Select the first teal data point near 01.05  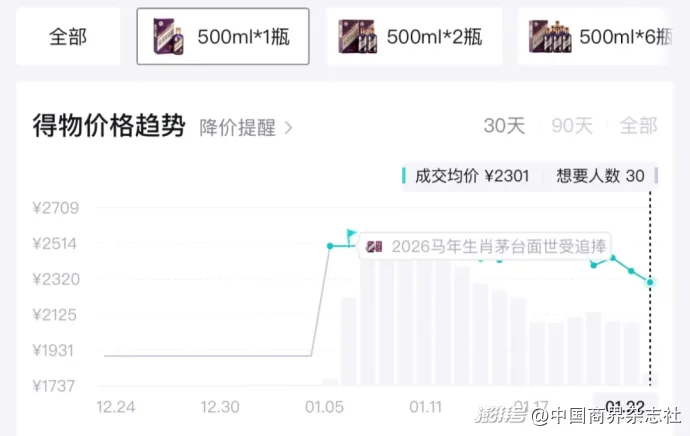click(330, 246)
